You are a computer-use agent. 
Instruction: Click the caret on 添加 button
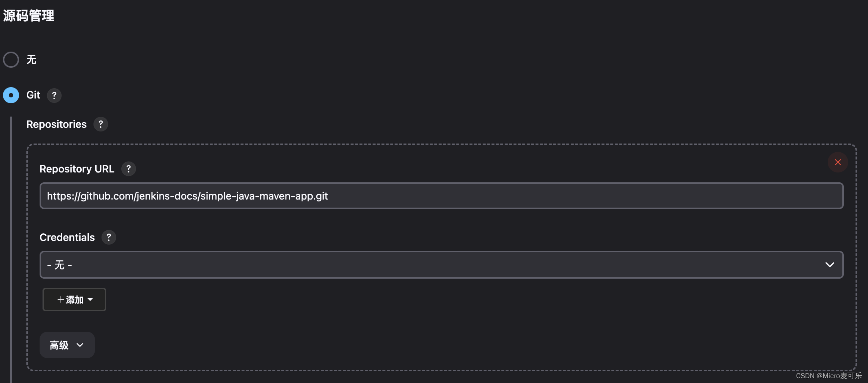point(91,300)
